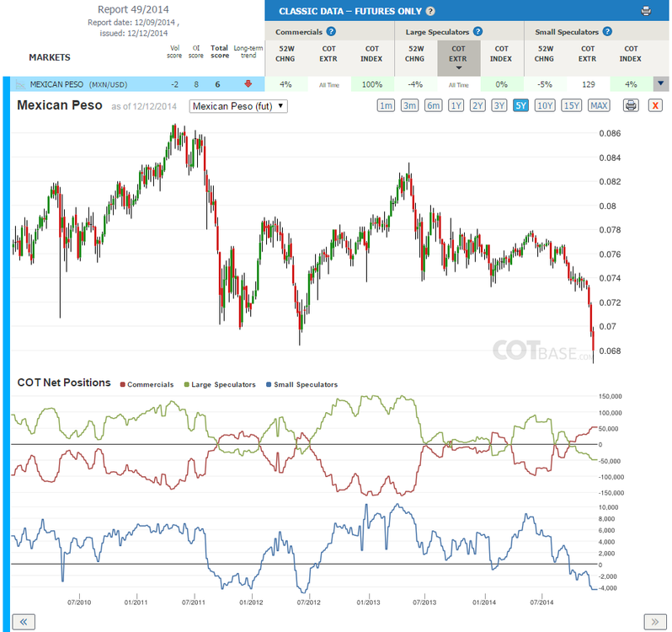Click the printer icon in the Classic Data header

click(x=646, y=11)
